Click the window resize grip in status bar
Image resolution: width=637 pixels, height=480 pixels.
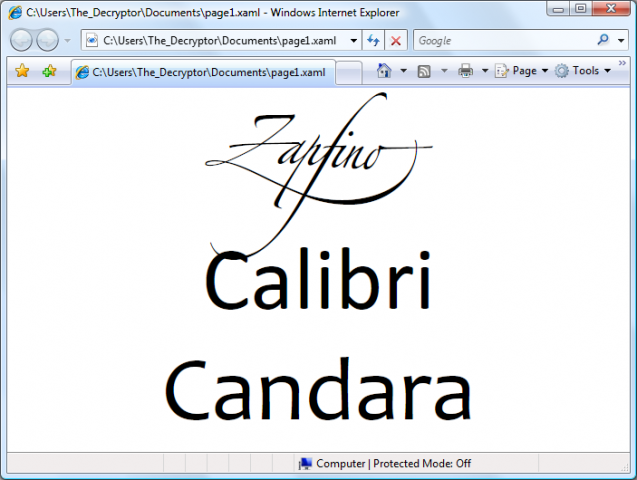(x=625, y=468)
